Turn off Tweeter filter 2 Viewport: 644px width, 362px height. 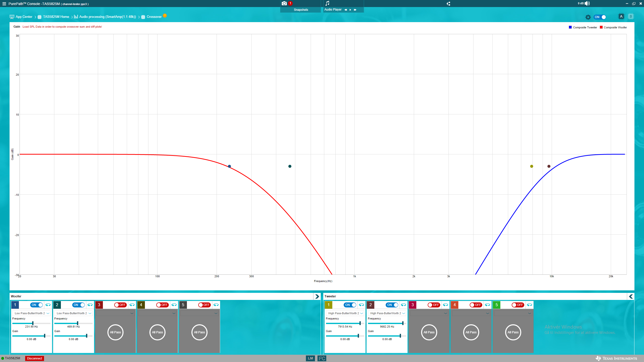392,305
